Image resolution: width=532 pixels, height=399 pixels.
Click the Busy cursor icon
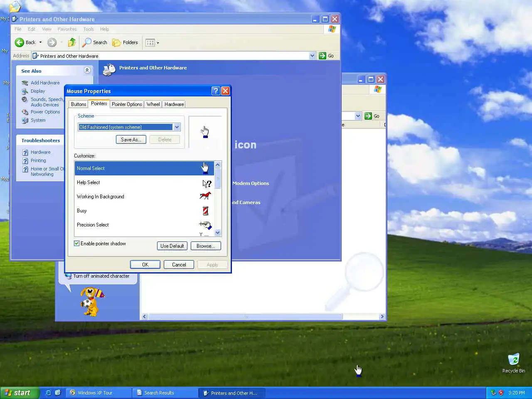coord(205,211)
